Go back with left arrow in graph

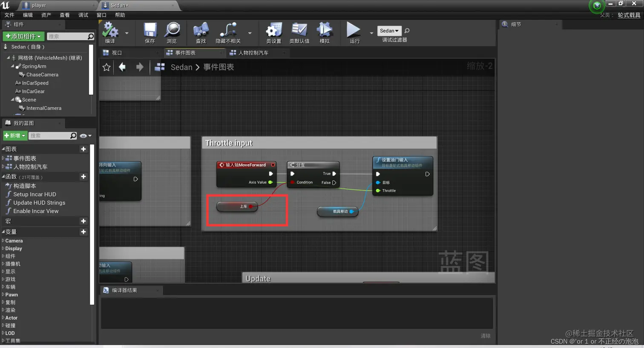[x=122, y=67]
